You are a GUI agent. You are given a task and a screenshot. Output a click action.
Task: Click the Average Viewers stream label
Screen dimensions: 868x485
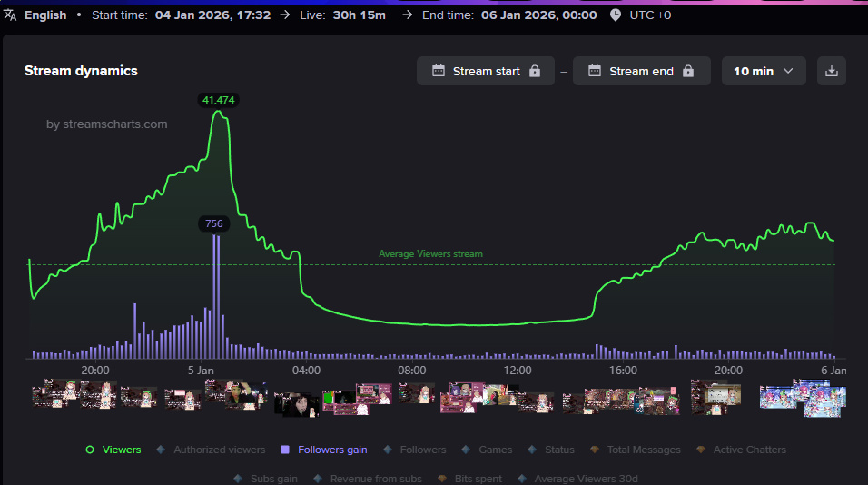click(x=430, y=254)
